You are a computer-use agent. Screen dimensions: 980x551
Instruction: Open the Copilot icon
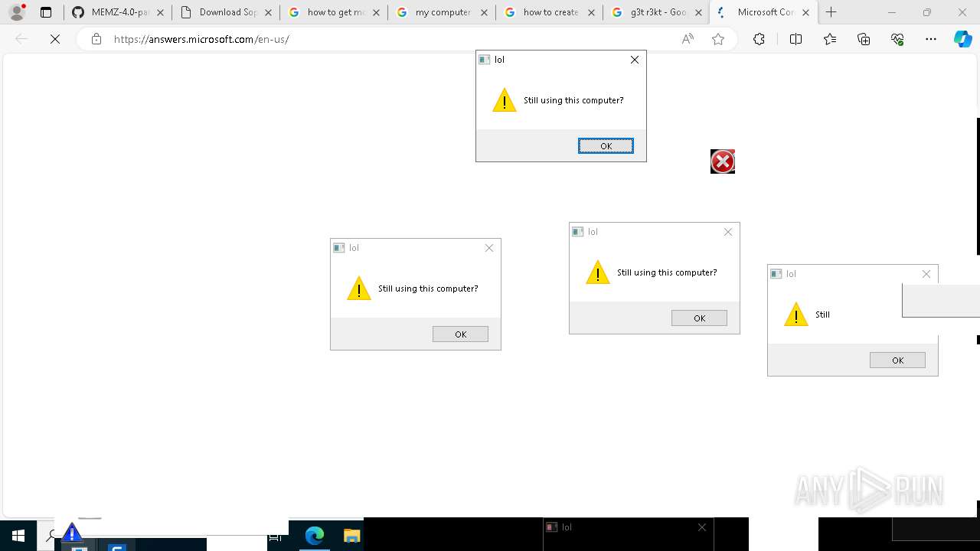[x=962, y=39]
